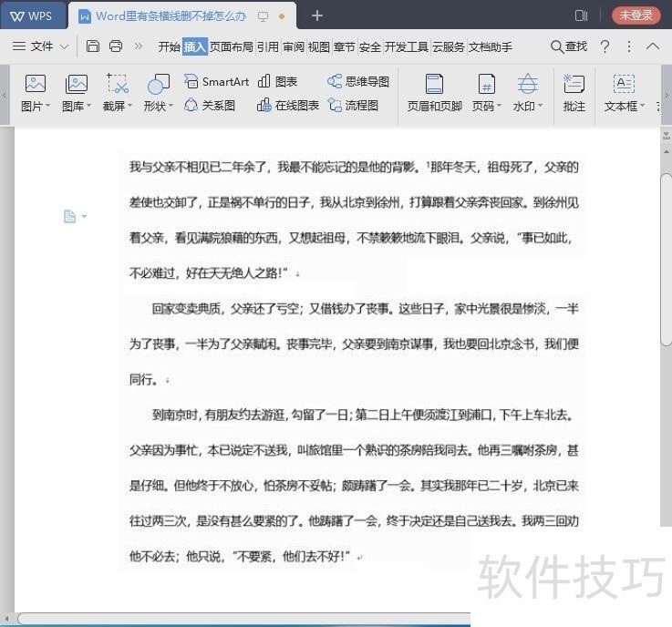The height and width of the screenshot is (627, 672).
Task: Expand the Picture (图片) dropdown arrow
Action: click(x=47, y=106)
